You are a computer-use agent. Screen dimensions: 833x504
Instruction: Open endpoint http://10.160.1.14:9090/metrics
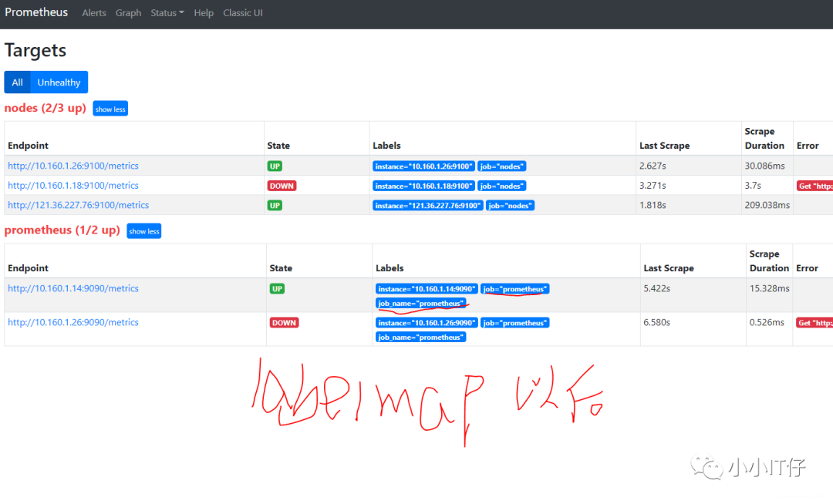(73, 288)
